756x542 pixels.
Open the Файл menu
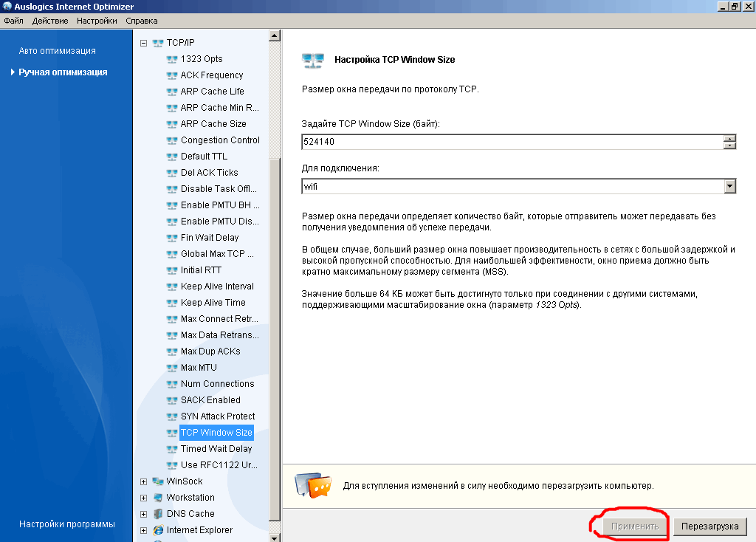[13, 21]
